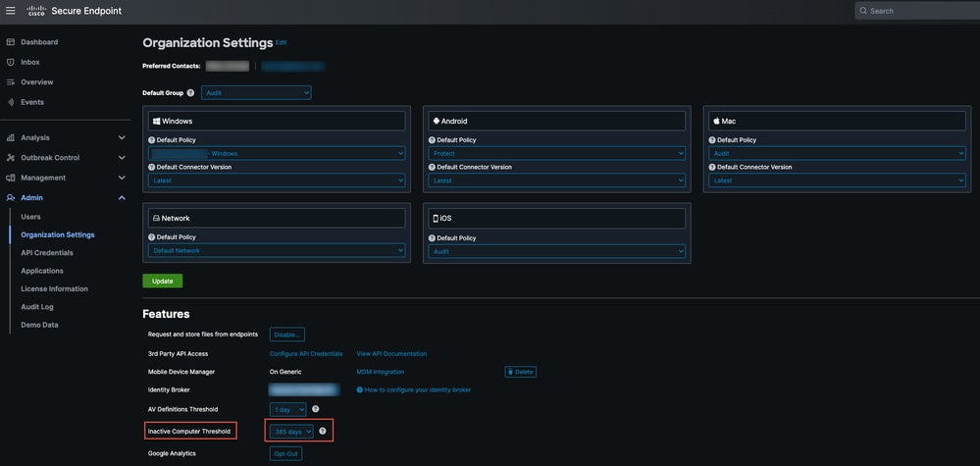This screenshot has width=980, height=466.
Task: Click the Mac Default Connector Version help icon
Action: (x=712, y=168)
